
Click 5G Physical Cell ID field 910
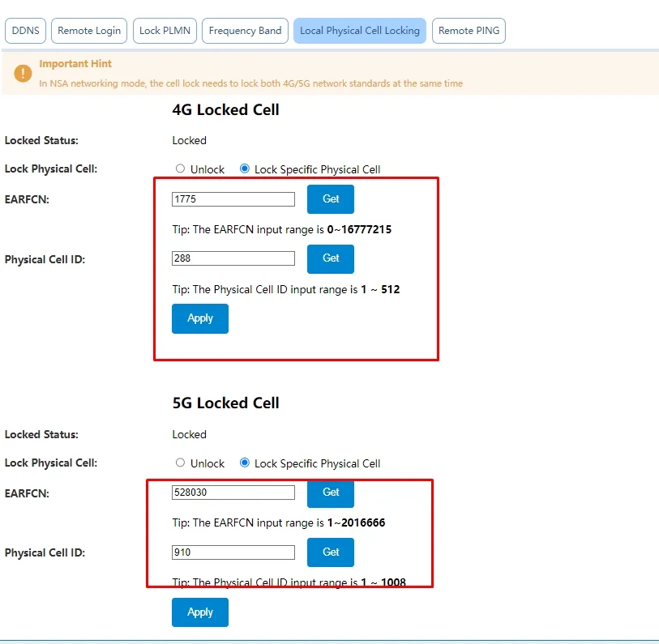pyautogui.click(x=233, y=552)
